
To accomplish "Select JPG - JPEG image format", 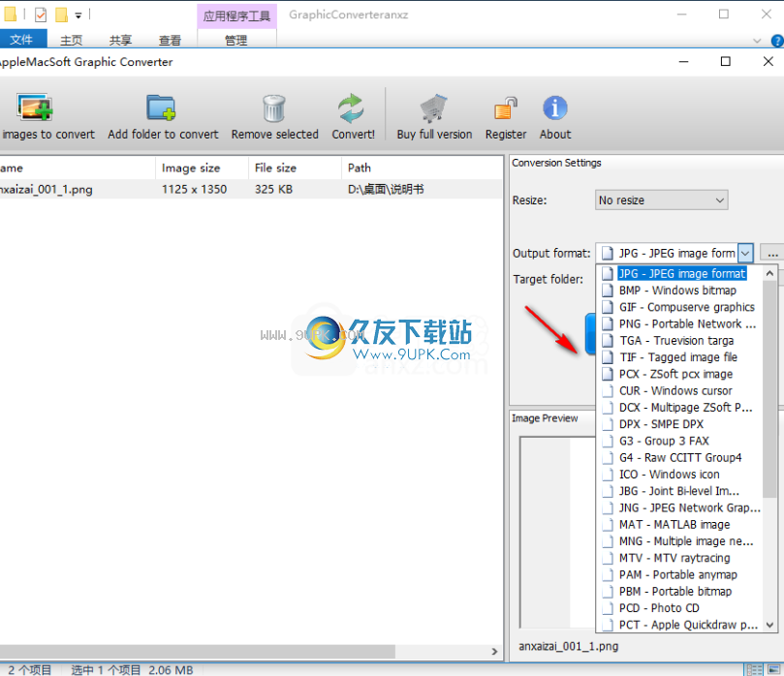I will click(681, 273).
